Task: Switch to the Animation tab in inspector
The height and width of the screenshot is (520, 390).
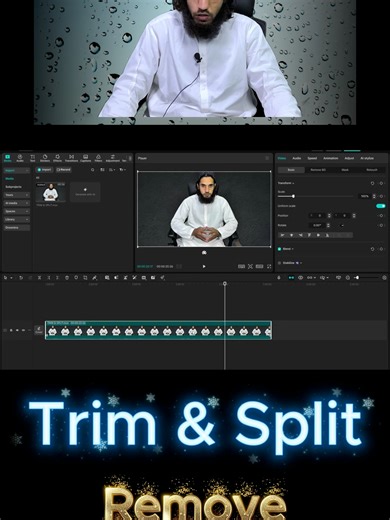Action: point(331,158)
